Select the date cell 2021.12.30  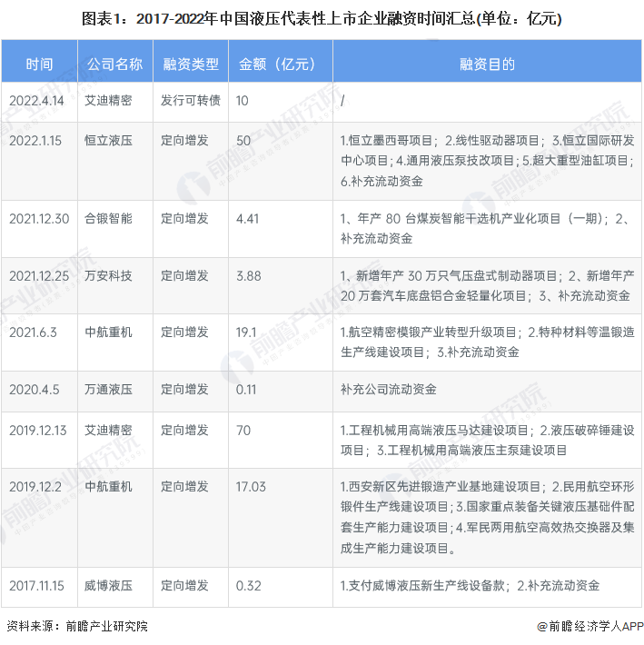click(x=39, y=218)
